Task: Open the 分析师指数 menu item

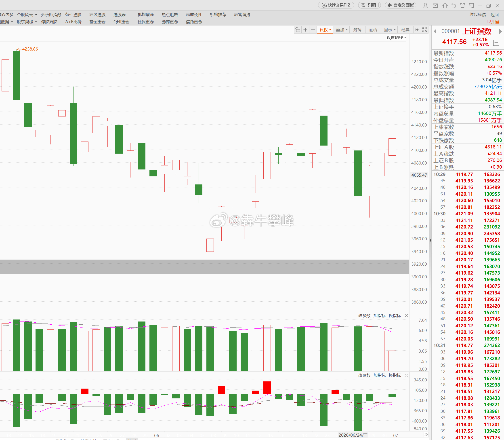Action: click(51, 15)
